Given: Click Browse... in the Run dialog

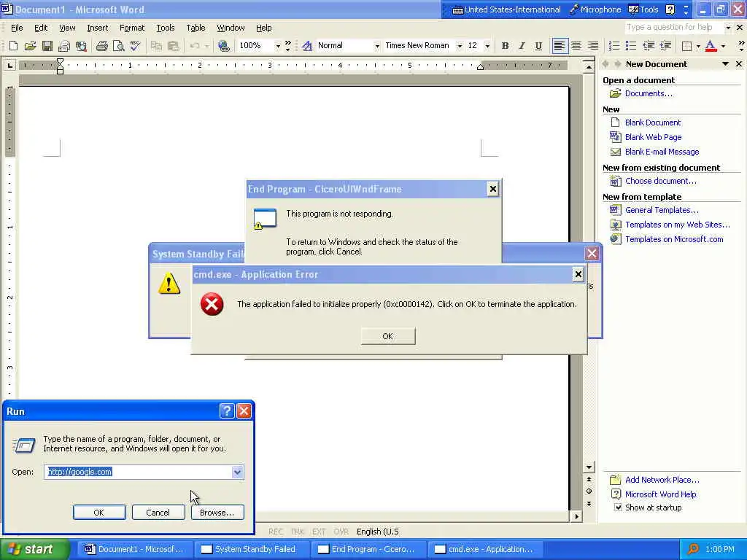Looking at the screenshot, I should click(217, 513).
